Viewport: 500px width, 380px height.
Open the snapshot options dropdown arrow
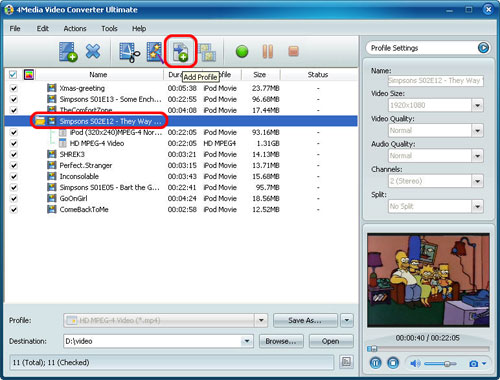click(x=484, y=364)
